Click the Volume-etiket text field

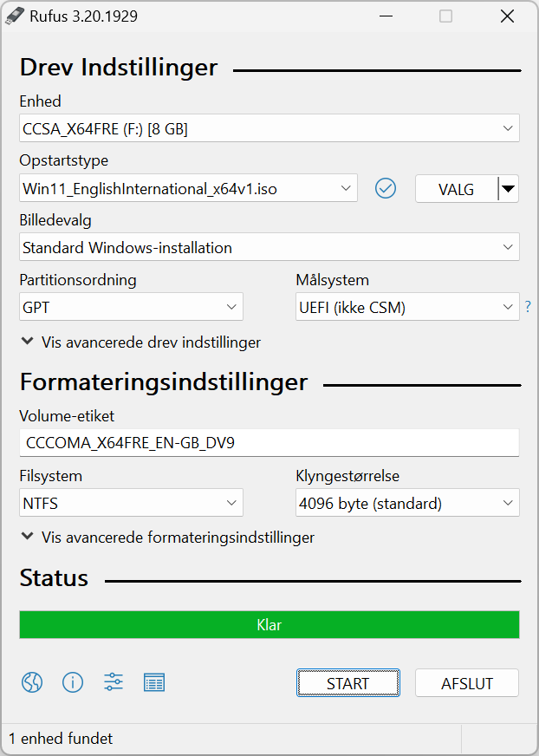pyautogui.click(x=269, y=443)
